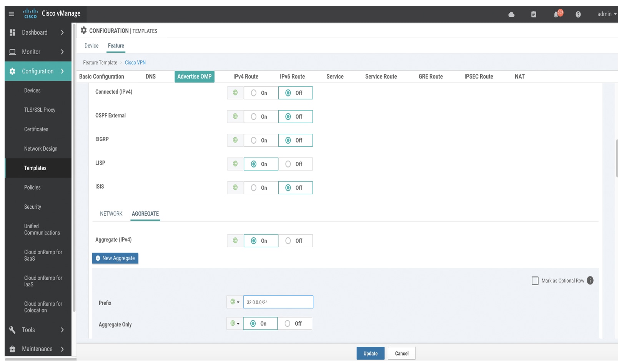Screen dimensions: 622x364
Task: Jump to the GRE Route section
Action: 431,76
